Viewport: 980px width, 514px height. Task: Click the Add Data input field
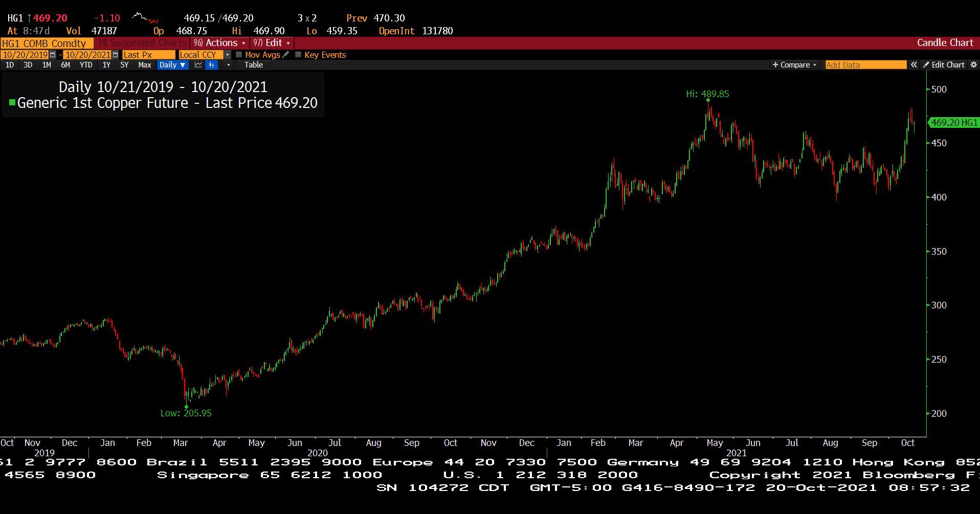[x=866, y=65]
